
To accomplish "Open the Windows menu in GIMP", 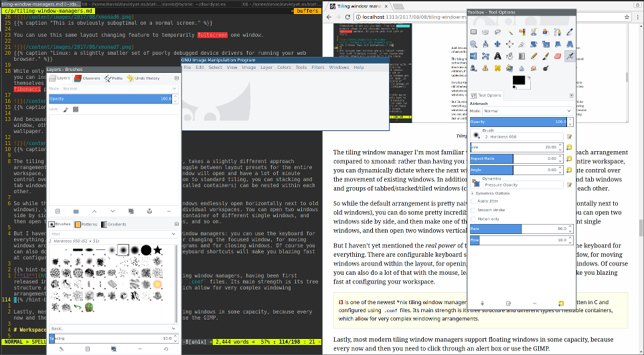I will pos(339,68).
